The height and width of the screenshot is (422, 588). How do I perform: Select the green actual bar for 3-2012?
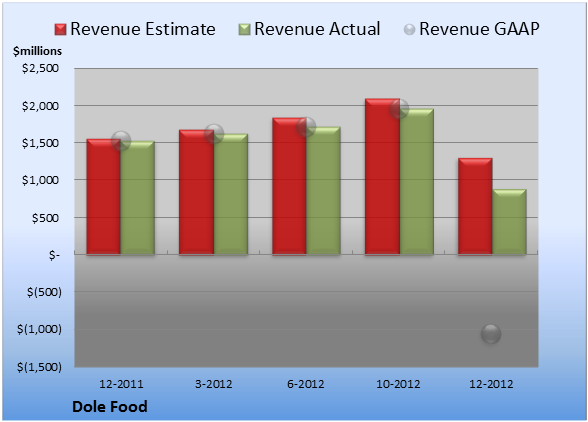point(231,194)
